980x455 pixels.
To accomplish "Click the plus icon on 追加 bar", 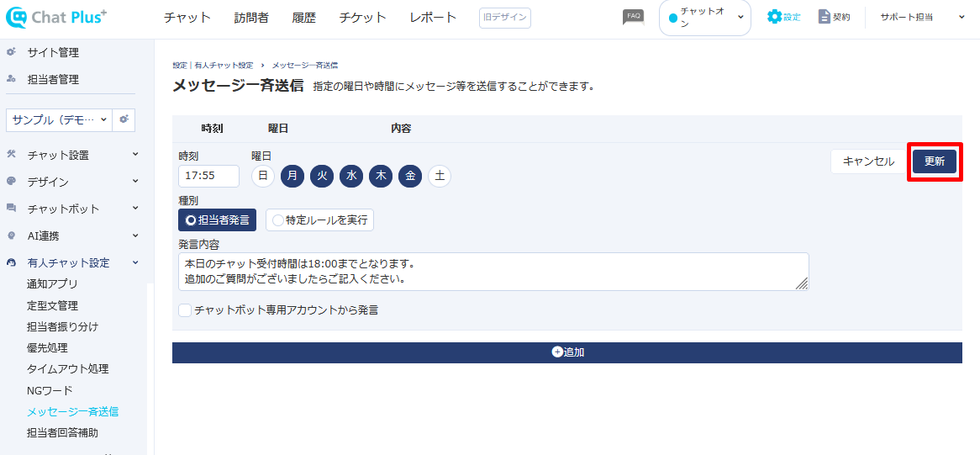I will click(x=557, y=352).
